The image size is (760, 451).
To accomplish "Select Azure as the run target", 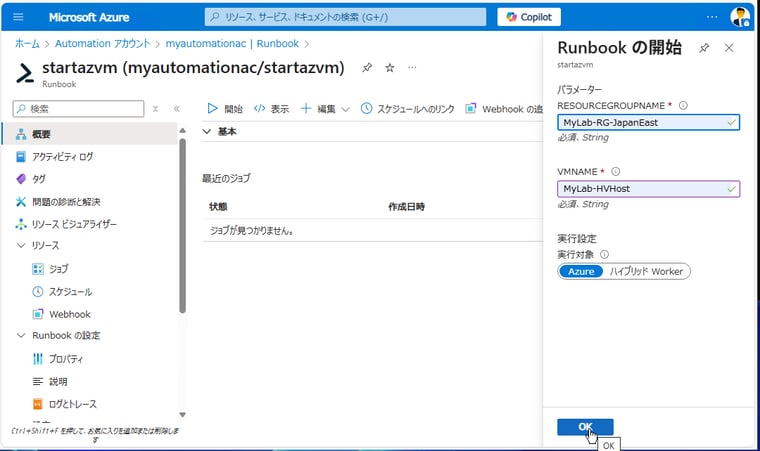I will (581, 272).
